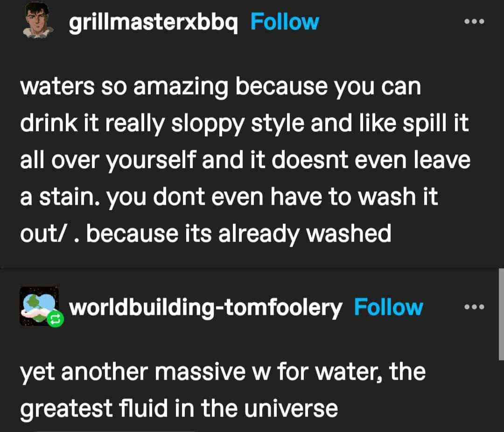Click the line starting "all over yourself"
The image size is (504, 432).
coord(245,160)
